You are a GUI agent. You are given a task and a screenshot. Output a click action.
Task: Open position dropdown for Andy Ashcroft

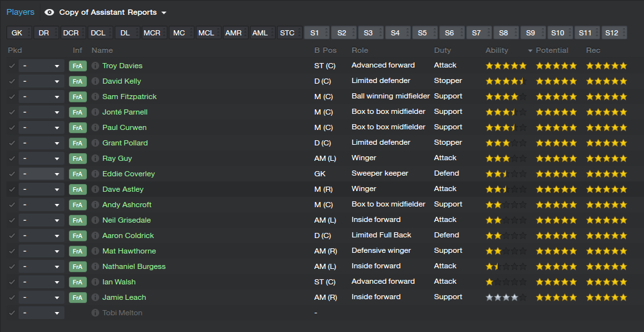[41, 205]
